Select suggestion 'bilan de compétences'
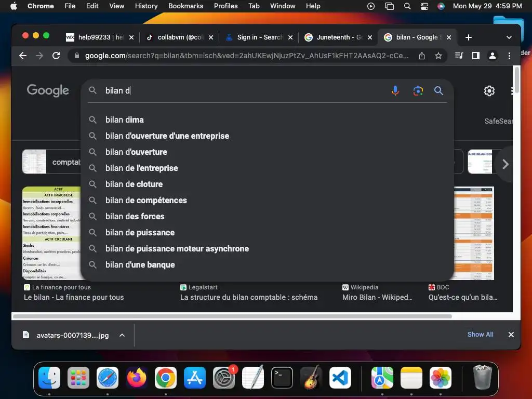The height and width of the screenshot is (399, 532). tap(268, 200)
